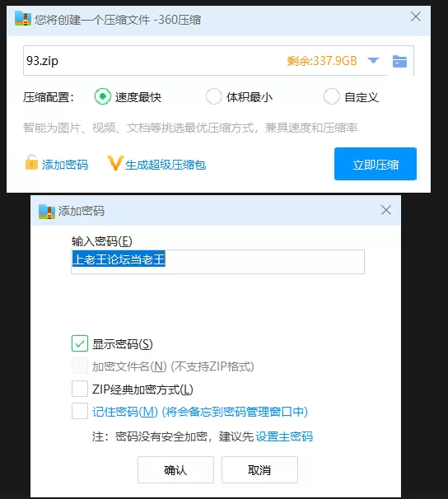Choose the 自定义 compression setting
Viewport: 448px width, 499px height.
pyautogui.click(x=332, y=96)
